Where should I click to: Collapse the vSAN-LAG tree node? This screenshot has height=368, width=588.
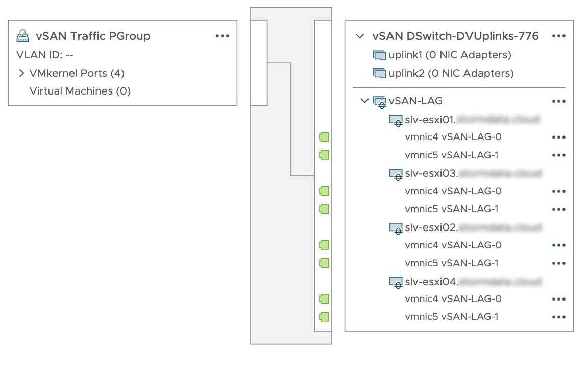click(364, 101)
